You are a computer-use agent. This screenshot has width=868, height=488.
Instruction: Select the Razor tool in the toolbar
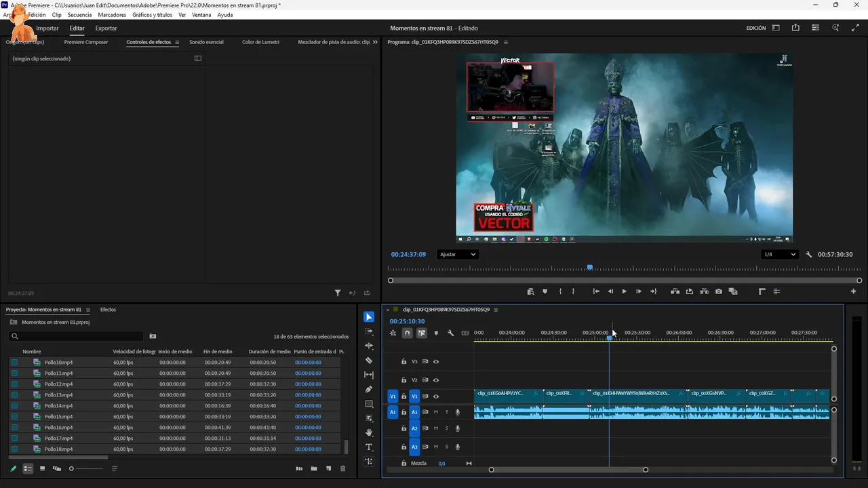[x=369, y=361]
